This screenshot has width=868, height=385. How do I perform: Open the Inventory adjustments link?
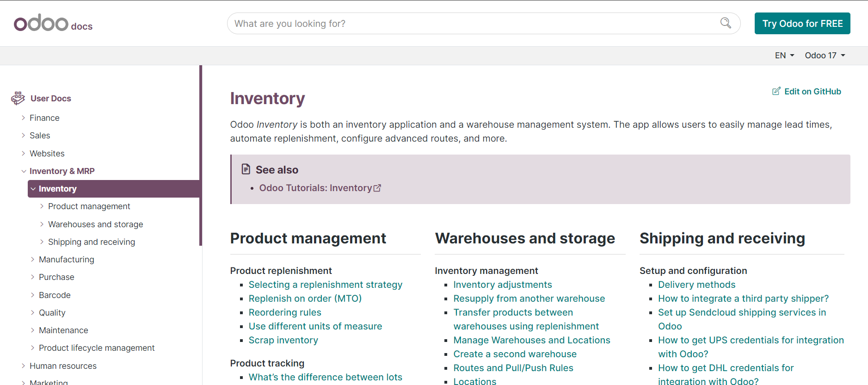503,285
